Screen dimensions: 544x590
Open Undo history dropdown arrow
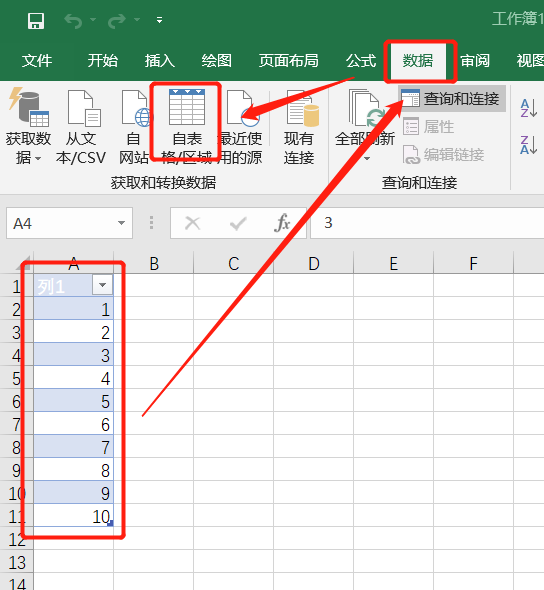coord(93,20)
